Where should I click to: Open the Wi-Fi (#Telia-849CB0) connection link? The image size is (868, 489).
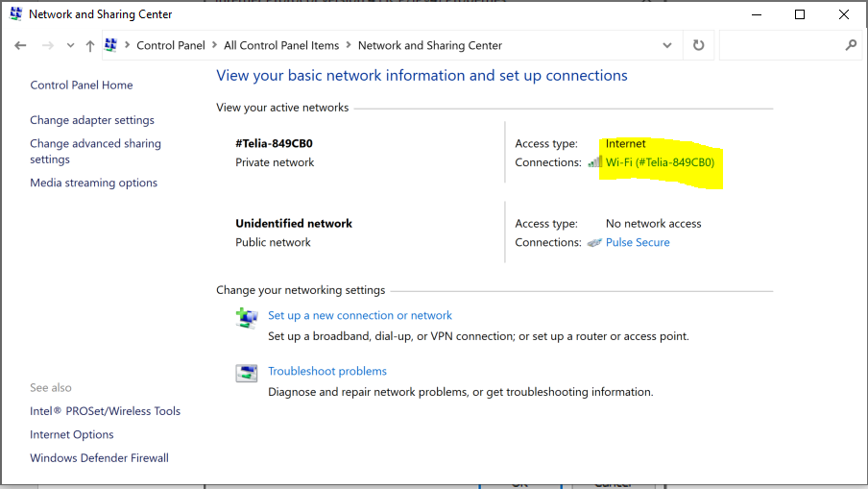coord(660,162)
